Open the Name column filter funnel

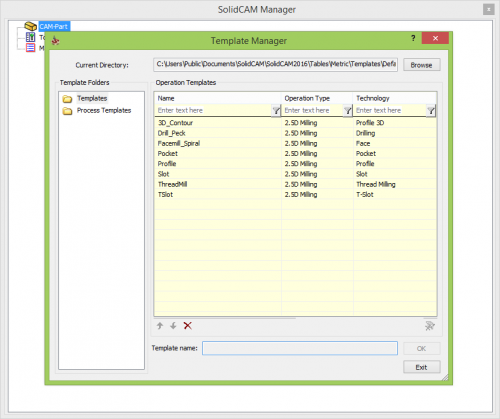[276, 111]
